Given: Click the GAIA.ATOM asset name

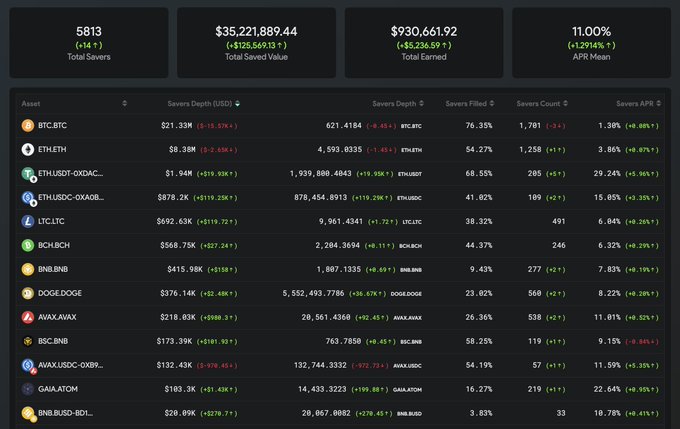Looking at the screenshot, I should click(x=58, y=389).
